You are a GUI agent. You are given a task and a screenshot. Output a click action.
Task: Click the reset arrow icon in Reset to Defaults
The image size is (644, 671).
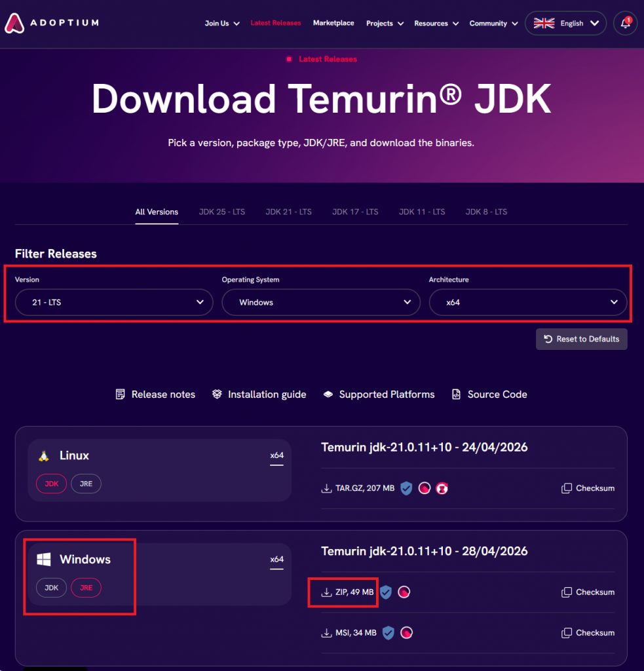click(x=548, y=339)
